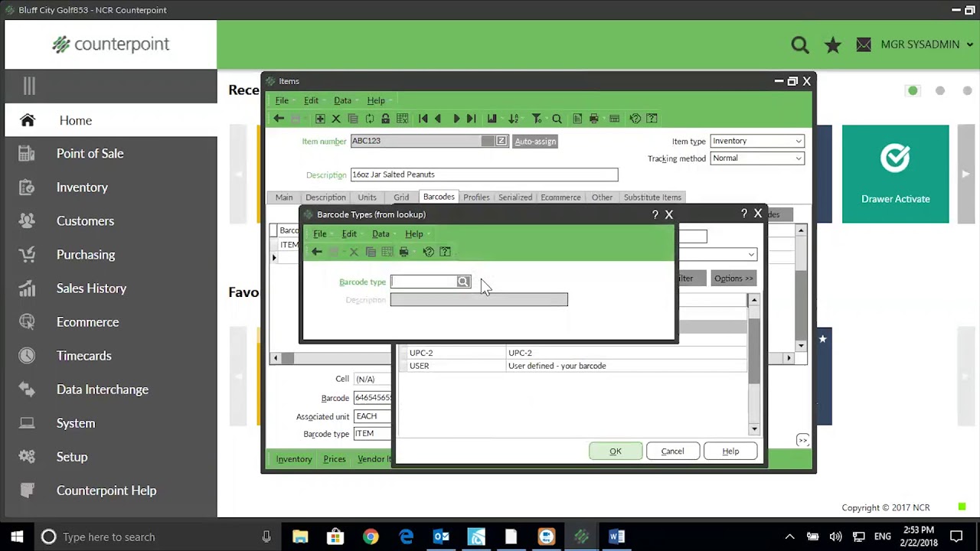The height and width of the screenshot is (551, 980).
Task: Click the Help button in lookup dialog
Action: [x=730, y=452]
